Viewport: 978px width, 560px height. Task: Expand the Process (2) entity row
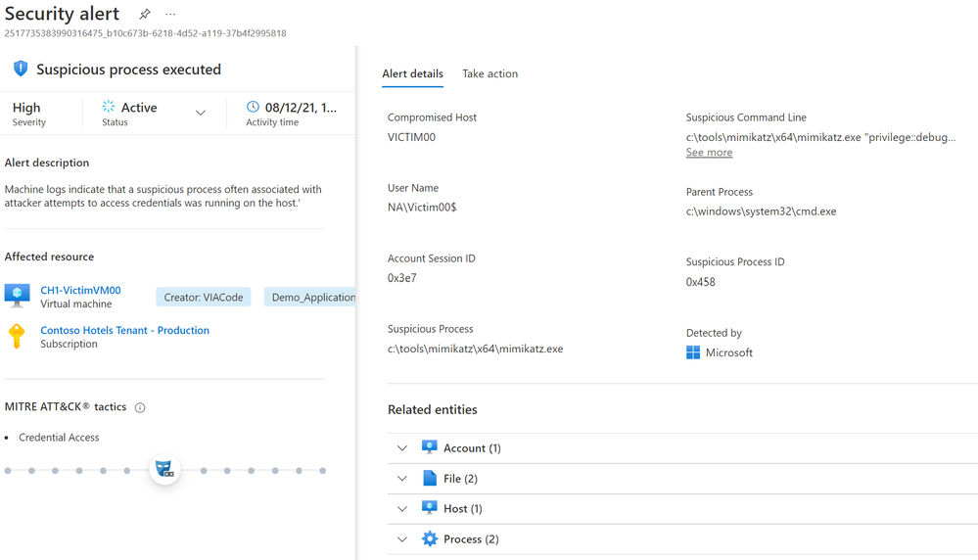pos(402,538)
